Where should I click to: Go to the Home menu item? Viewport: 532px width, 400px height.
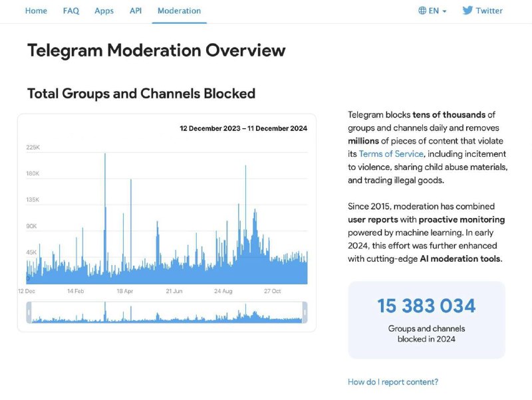tap(36, 11)
